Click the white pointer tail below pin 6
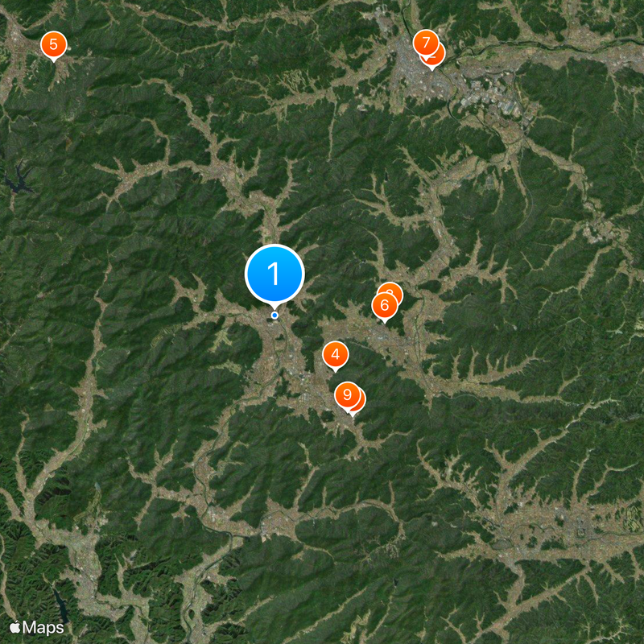 pyautogui.click(x=385, y=321)
